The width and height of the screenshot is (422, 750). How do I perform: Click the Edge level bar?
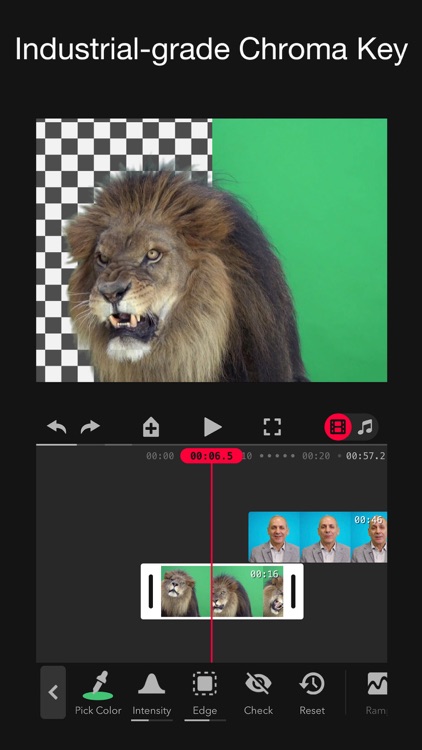pos(205,720)
